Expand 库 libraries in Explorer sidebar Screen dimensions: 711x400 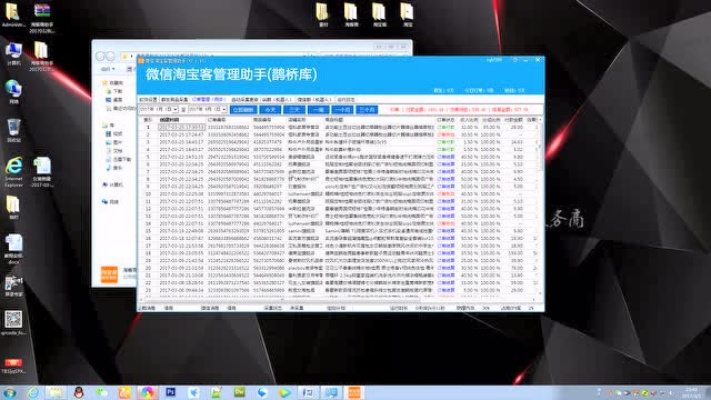click(x=109, y=125)
